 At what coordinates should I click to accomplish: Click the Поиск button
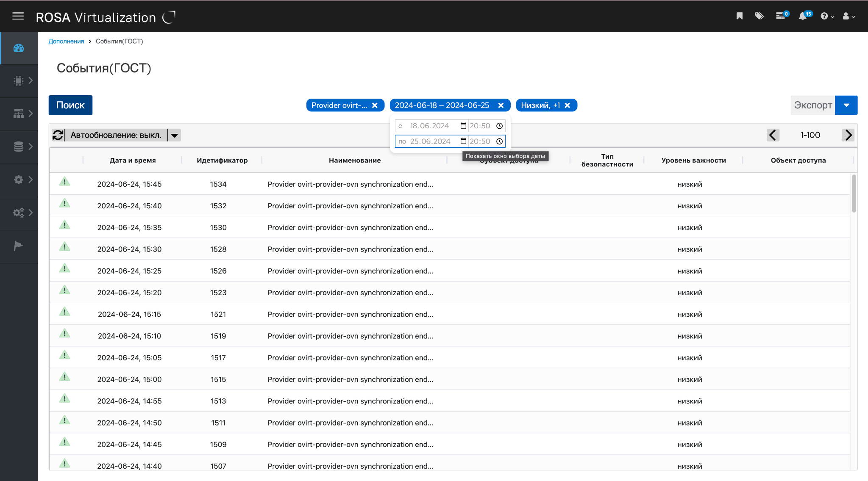click(70, 105)
